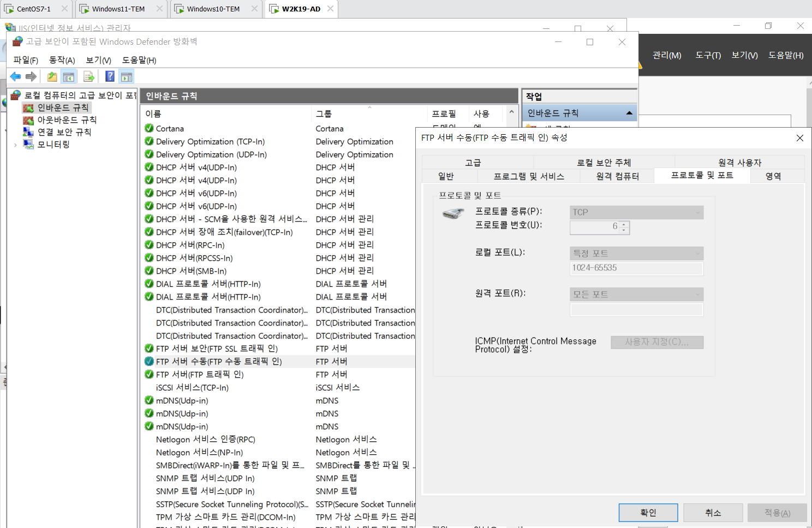Click the firewall root node icon in tree
812x528 pixels.
[16, 95]
